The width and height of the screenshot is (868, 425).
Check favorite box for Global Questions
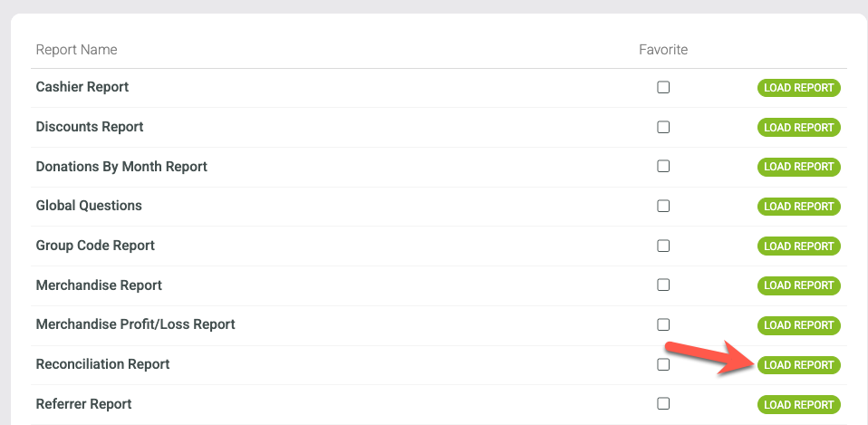[x=663, y=206]
